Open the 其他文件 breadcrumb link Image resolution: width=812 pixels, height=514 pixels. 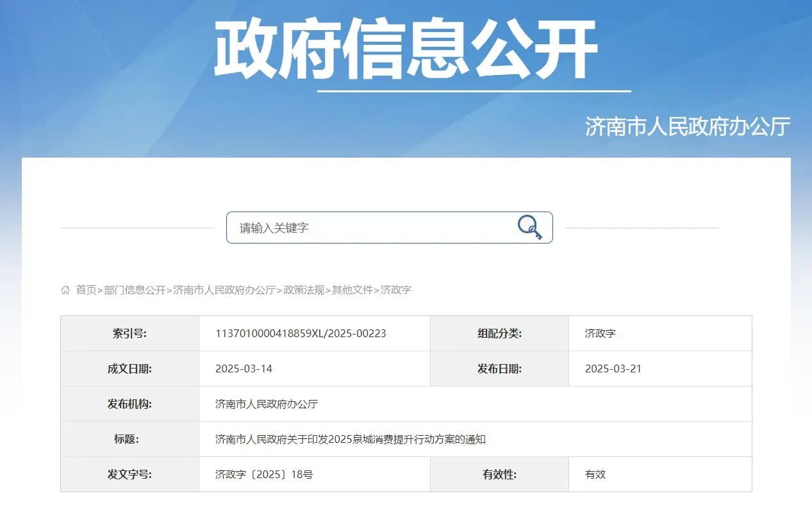click(x=352, y=290)
